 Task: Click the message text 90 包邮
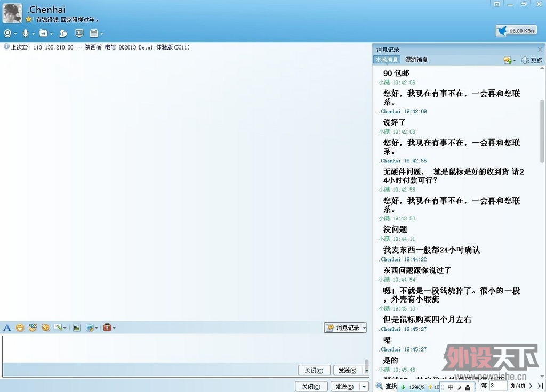pyautogui.click(x=396, y=73)
